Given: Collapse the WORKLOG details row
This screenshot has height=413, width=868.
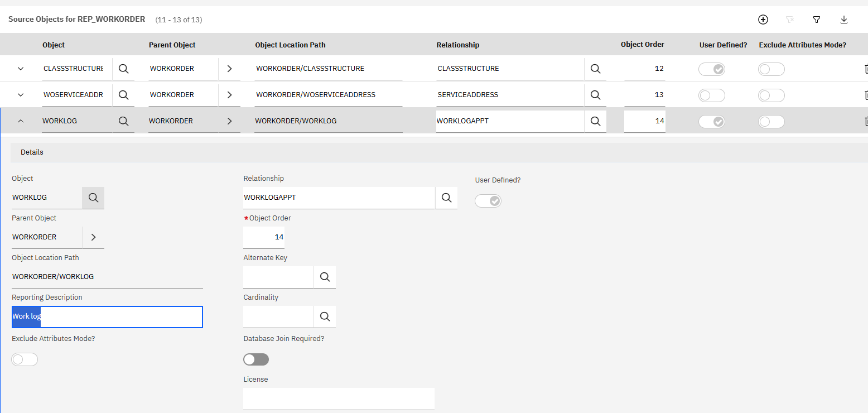Looking at the screenshot, I should pos(20,121).
